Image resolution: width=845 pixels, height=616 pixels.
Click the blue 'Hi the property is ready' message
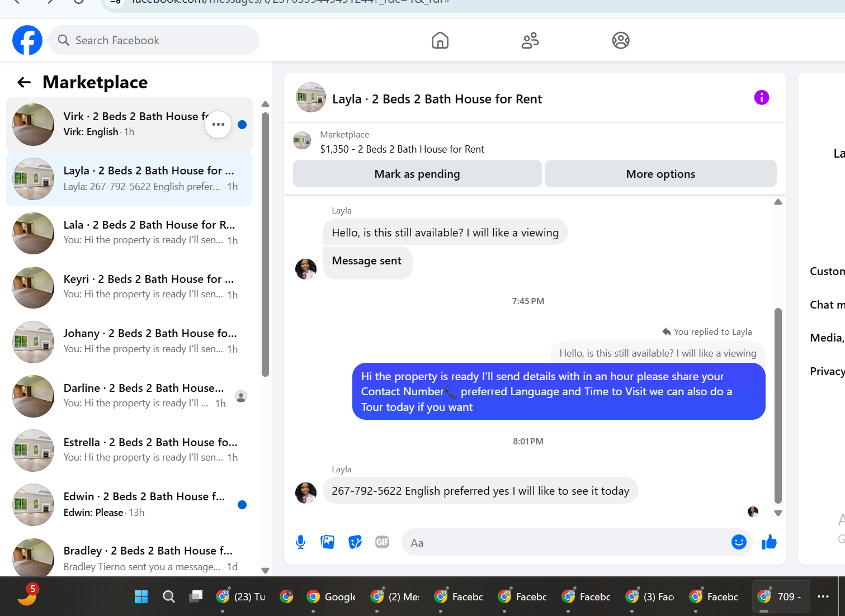[x=559, y=391]
